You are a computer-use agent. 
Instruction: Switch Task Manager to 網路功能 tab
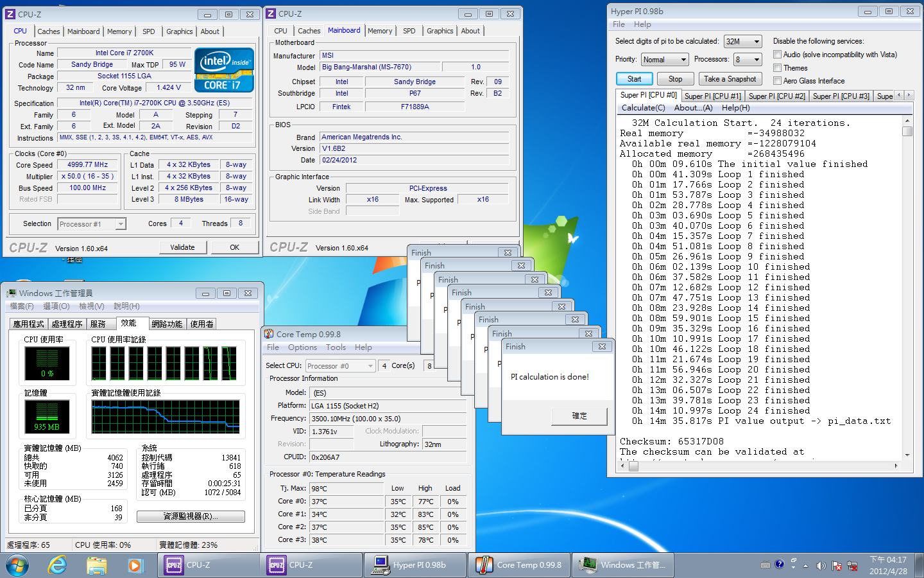(x=167, y=324)
